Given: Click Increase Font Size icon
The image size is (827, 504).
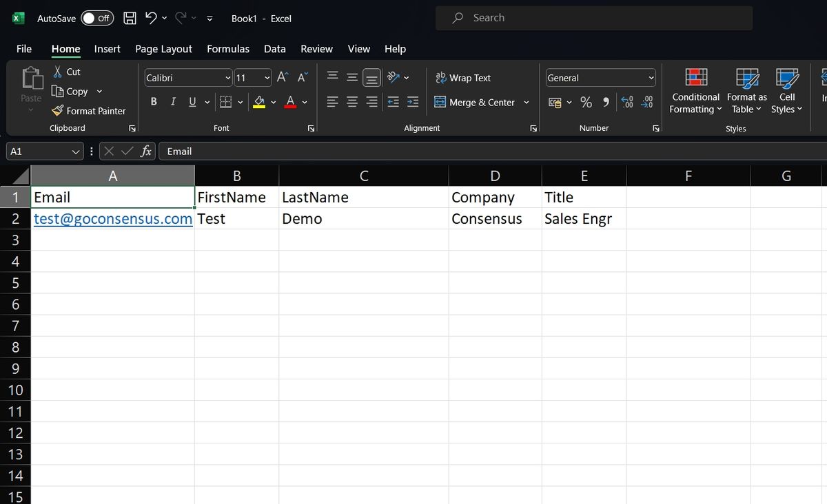Looking at the screenshot, I should [283, 78].
